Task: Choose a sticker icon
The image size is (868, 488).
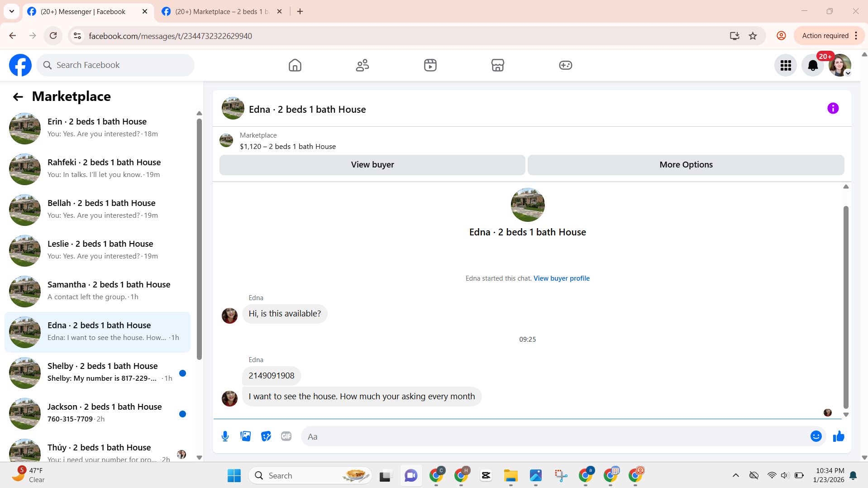Action: point(266,436)
